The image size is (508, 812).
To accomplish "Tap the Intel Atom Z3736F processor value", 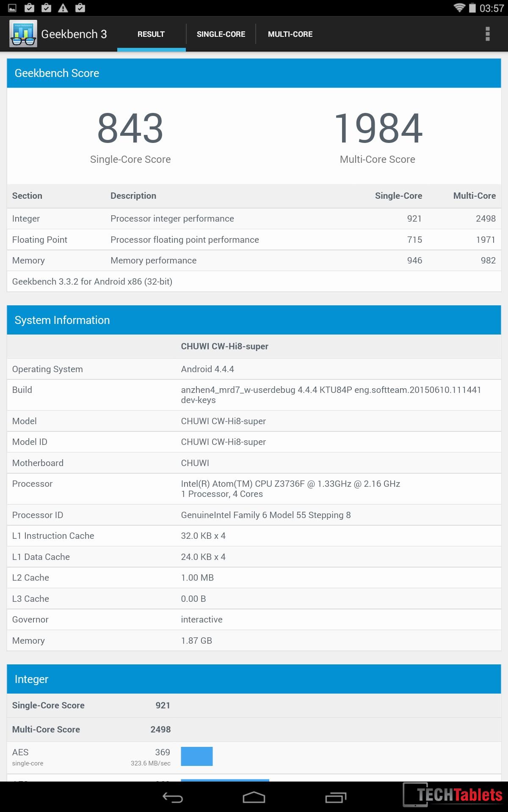I will (290, 489).
